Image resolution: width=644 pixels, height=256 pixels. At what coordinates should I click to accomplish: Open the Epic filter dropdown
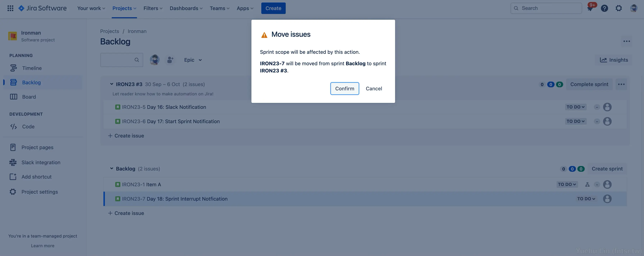click(x=193, y=60)
